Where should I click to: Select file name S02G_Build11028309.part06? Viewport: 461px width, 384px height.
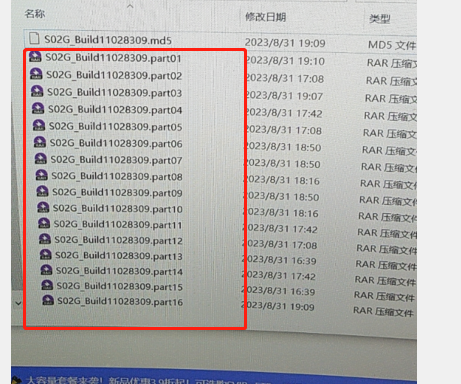click(116, 143)
